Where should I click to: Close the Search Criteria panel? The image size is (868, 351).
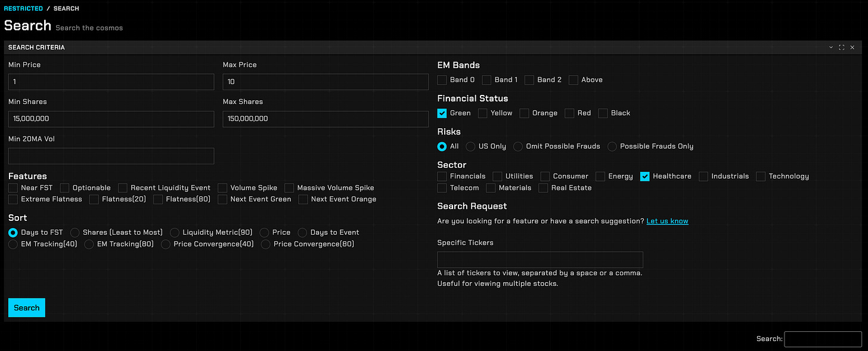(852, 47)
